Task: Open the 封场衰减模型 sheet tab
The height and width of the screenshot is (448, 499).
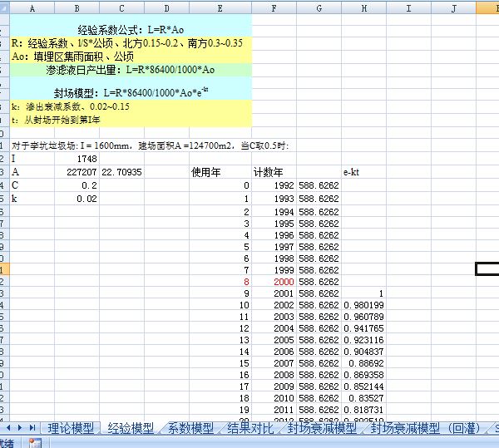Action: tap(324, 428)
